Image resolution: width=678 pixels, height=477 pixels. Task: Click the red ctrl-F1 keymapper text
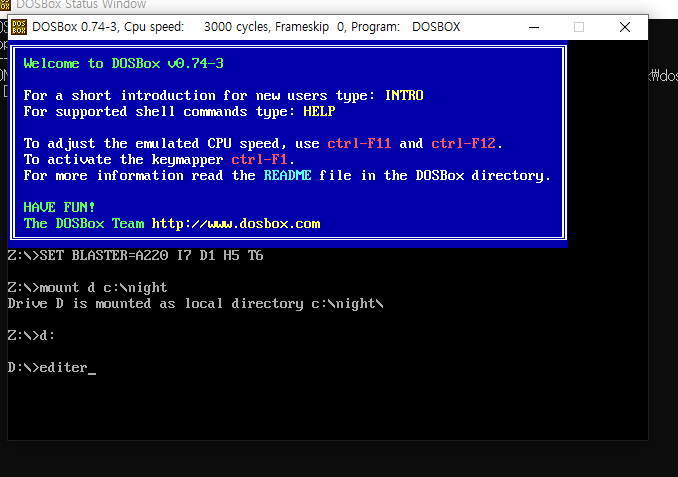pyautogui.click(x=259, y=159)
